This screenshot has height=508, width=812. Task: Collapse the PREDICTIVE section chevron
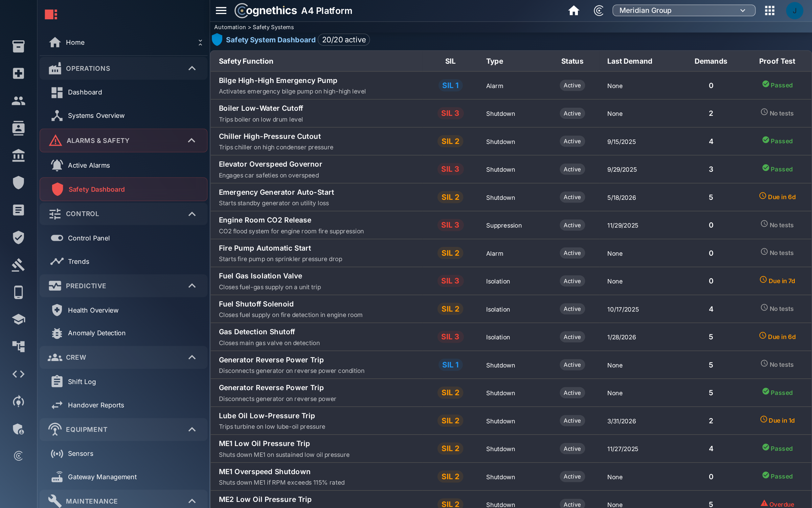click(192, 286)
